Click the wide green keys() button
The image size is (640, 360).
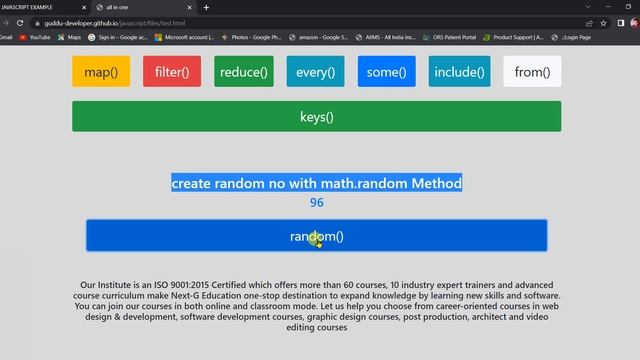pos(317,116)
